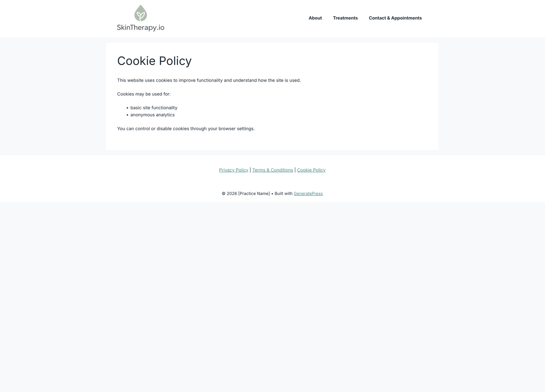
Task: Click the "This website uses cookies" paragraph
Action: (209, 80)
